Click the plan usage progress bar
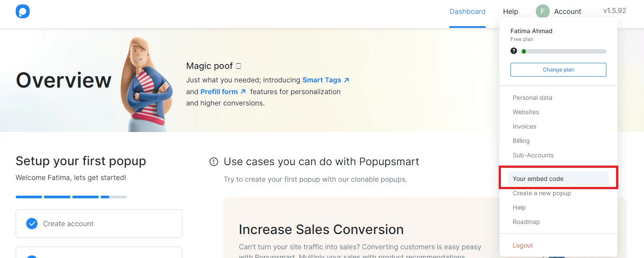The image size is (644, 258). 564,51
